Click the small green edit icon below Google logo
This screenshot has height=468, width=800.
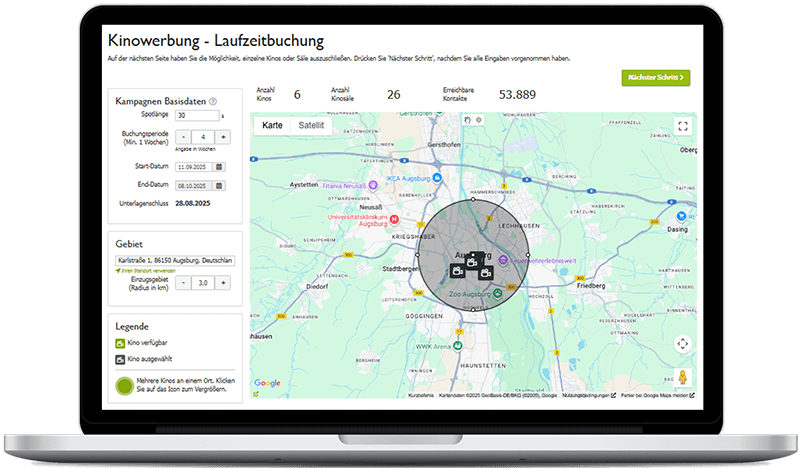click(256, 394)
